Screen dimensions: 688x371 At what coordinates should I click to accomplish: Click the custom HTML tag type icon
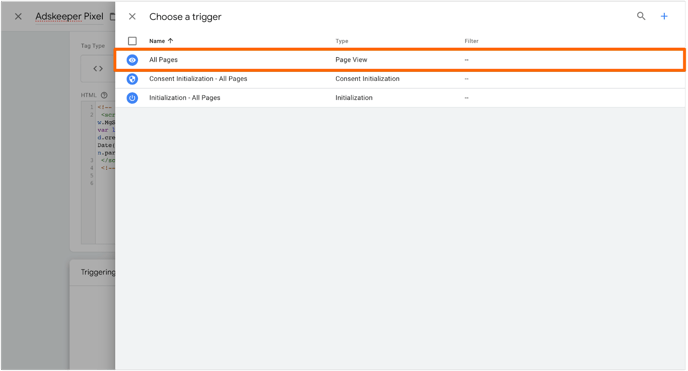[98, 68]
